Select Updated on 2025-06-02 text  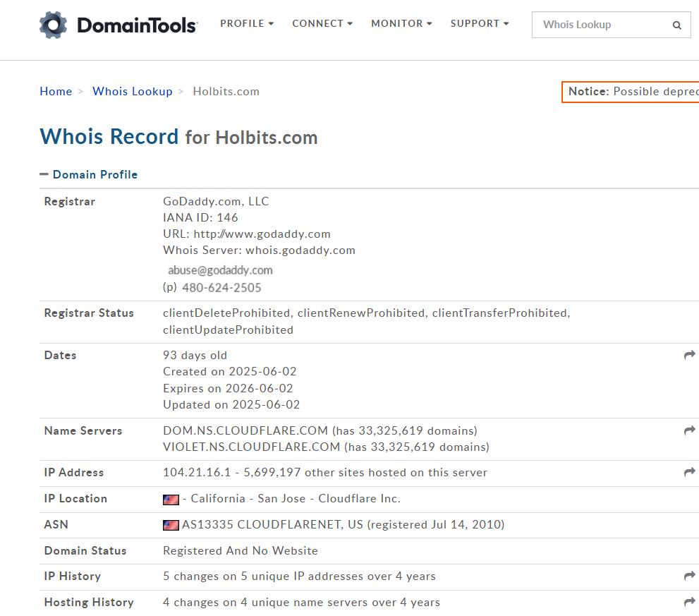click(x=231, y=404)
